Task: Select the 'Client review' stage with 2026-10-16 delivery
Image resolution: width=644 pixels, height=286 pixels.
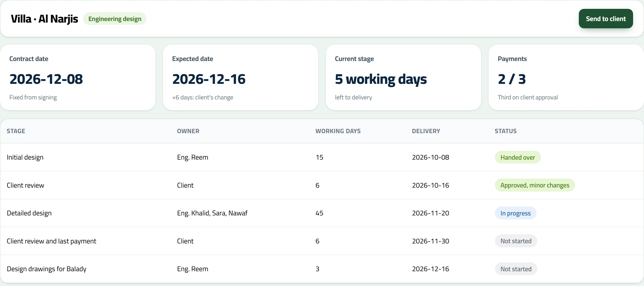Action: [x=322, y=185]
